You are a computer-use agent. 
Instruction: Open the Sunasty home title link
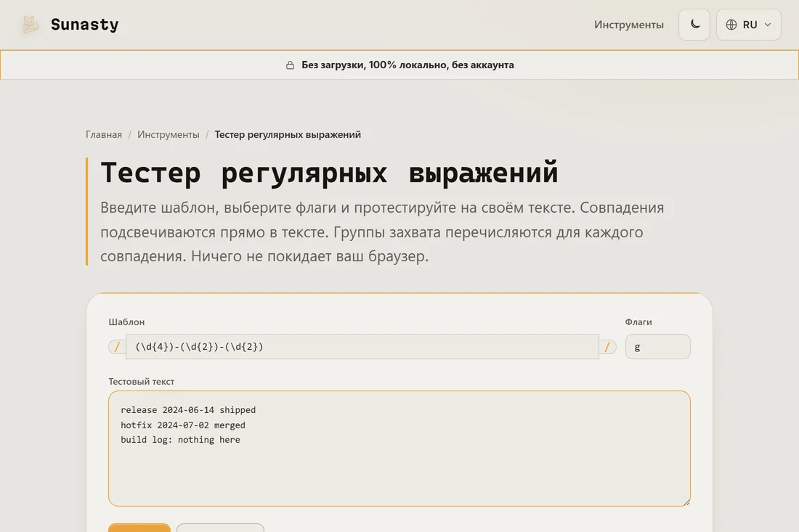[x=84, y=25]
